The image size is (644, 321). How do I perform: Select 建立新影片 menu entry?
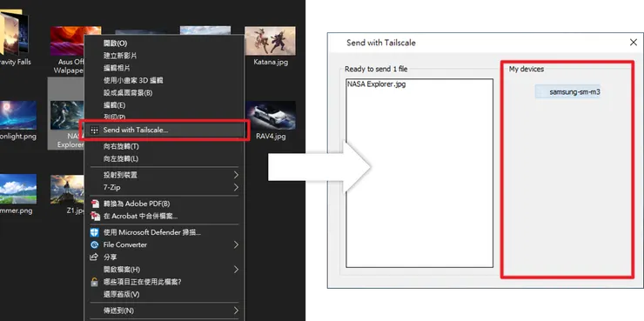click(164, 56)
